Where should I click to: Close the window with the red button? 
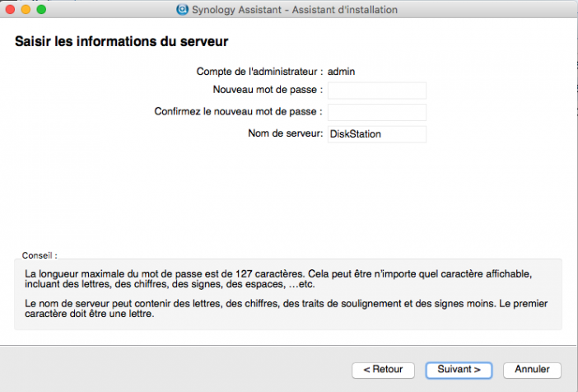pyautogui.click(x=11, y=9)
